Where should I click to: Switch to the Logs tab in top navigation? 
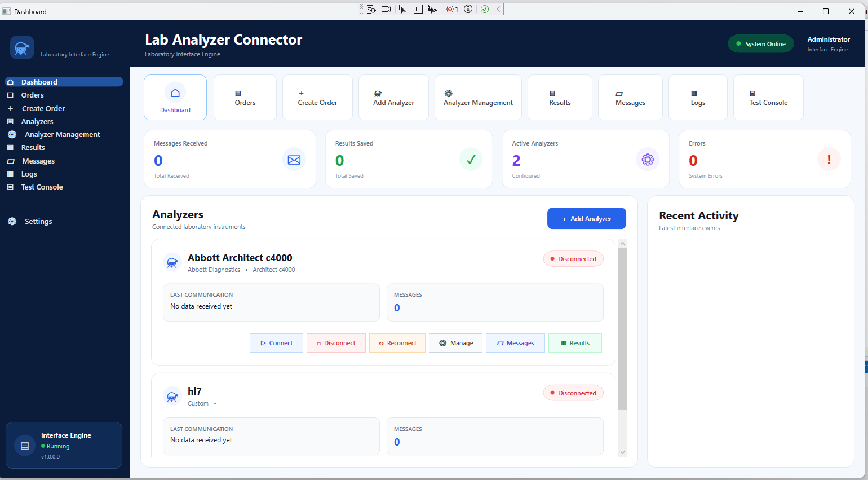pyautogui.click(x=698, y=97)
